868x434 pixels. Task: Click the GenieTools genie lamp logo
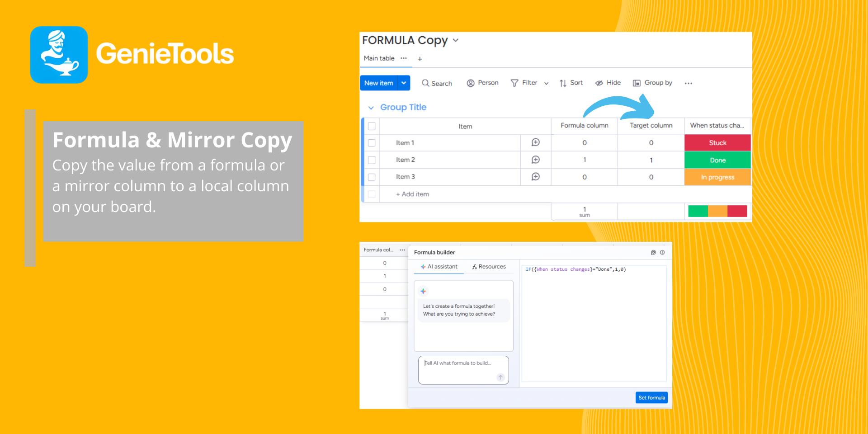[59, 55]
